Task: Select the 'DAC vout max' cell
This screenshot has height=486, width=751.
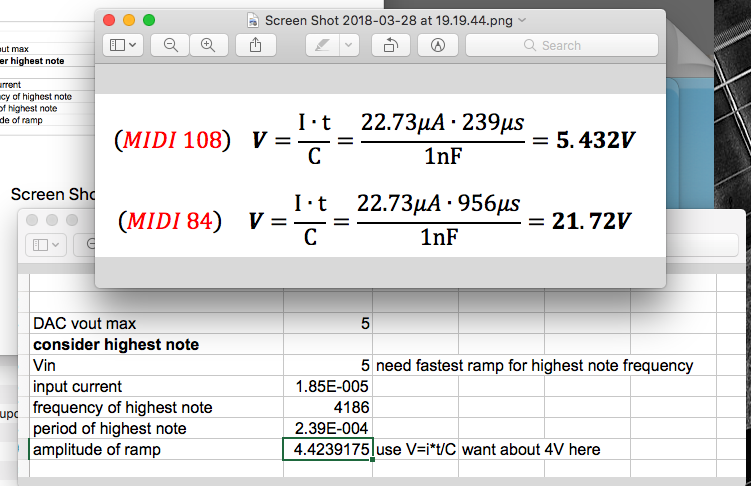Action: tap(157, 324)
